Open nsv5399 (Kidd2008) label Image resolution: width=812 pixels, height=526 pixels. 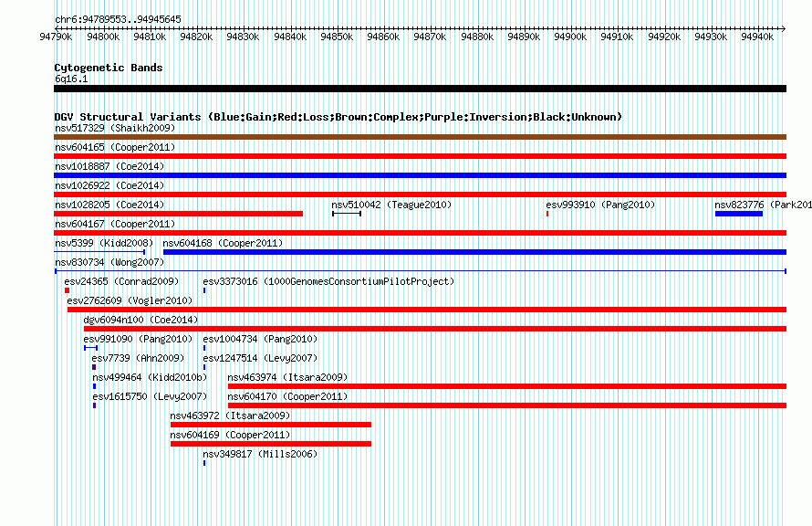(104, 243)
